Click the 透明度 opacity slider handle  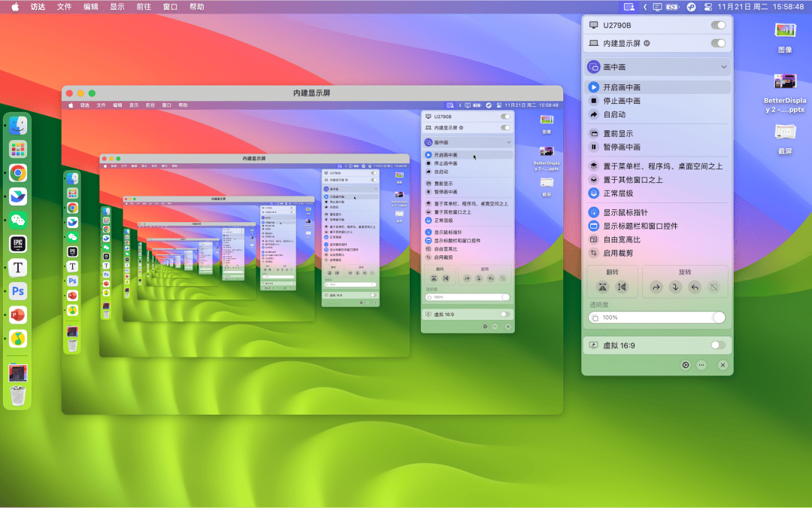pyautogui.click(x=719, y=318)
